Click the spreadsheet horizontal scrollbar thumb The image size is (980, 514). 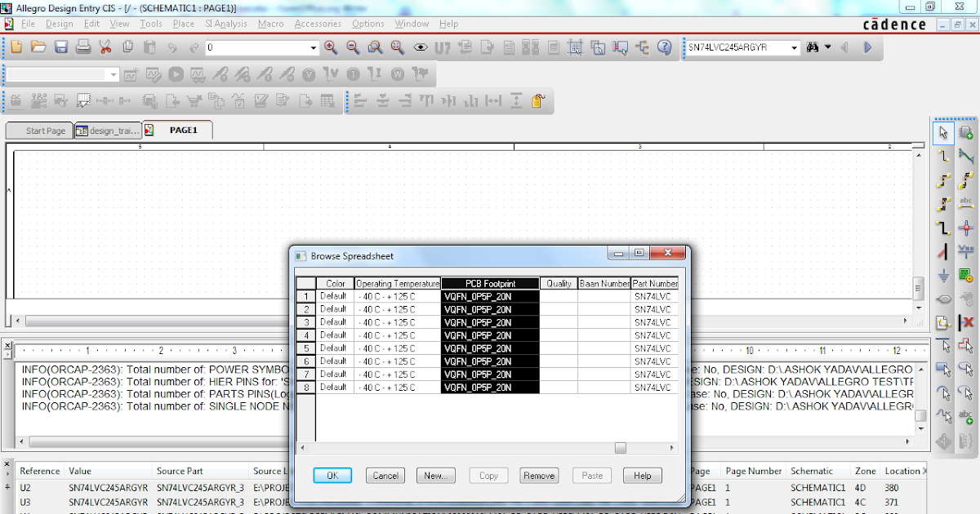coord(621,448)
